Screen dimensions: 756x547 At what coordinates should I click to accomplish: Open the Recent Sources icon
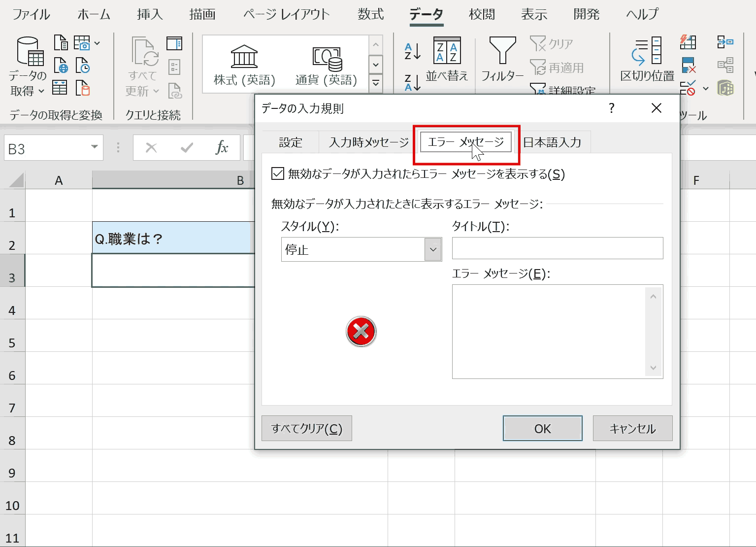[x=82, y=66]
